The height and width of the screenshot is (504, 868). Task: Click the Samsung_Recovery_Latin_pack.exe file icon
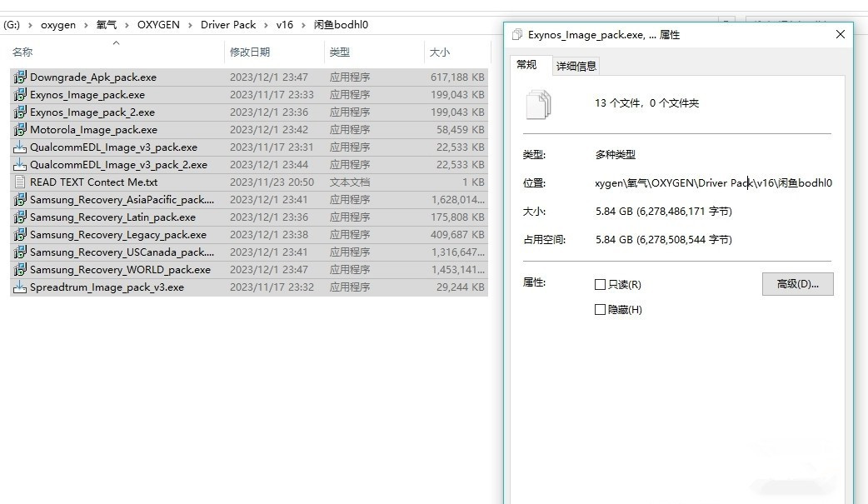(x=20, y=217)
